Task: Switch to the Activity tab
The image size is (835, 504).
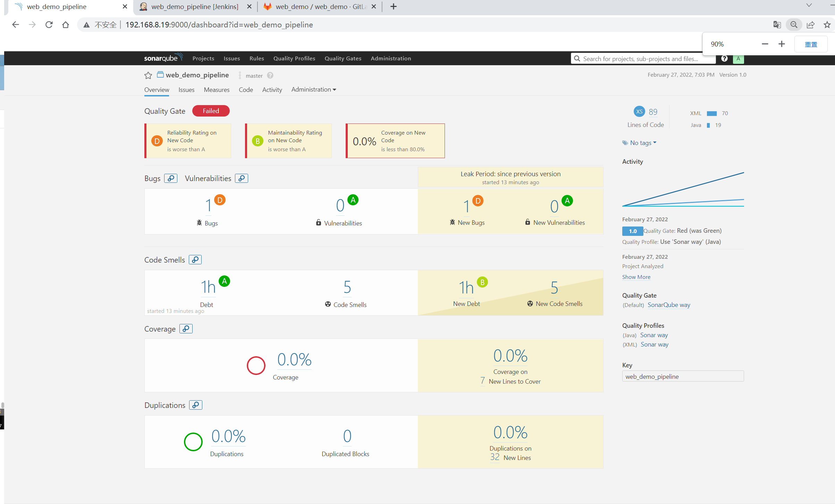Action: [272, 89]
